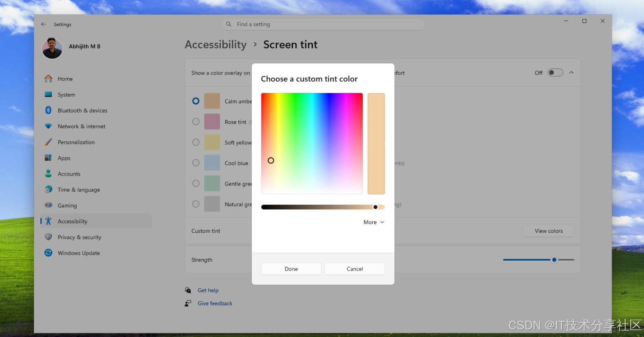
Task: Open the Get help link
Action: tap(208, 290)
